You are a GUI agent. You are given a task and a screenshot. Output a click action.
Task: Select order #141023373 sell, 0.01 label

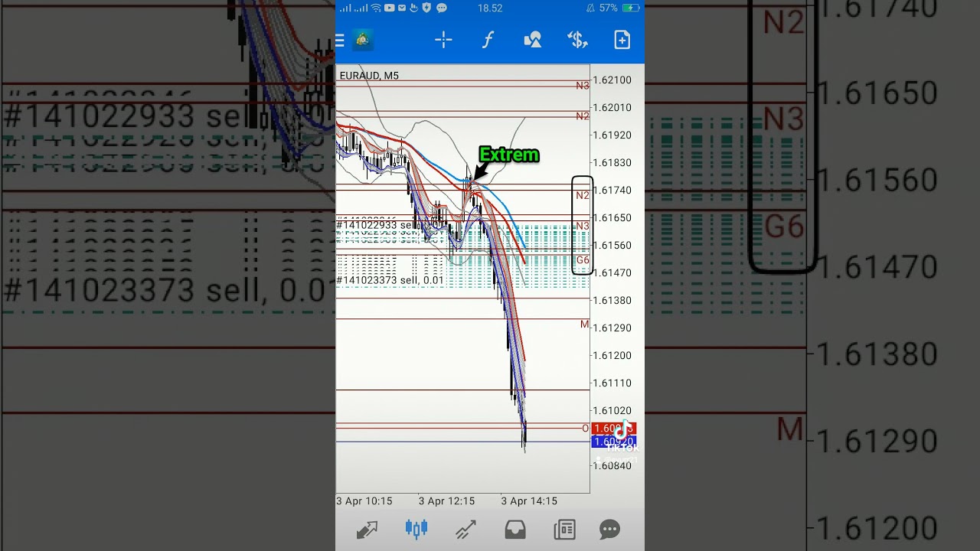click(390, 280)
